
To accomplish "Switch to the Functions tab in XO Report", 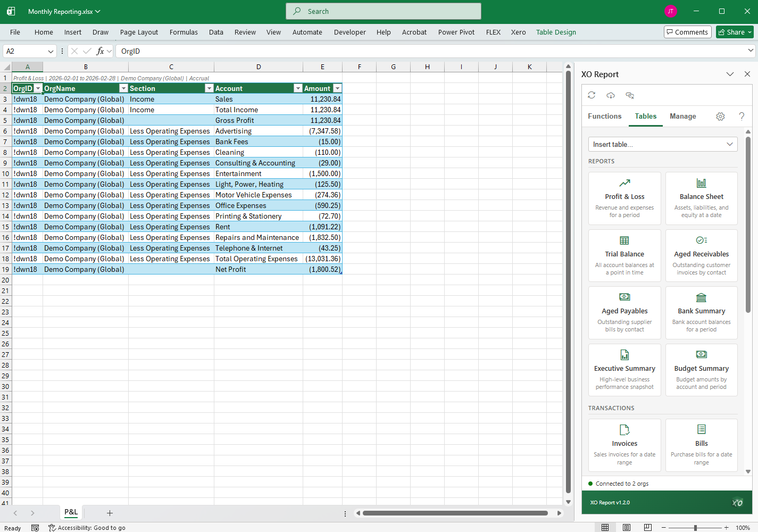I will pos(604,116).
